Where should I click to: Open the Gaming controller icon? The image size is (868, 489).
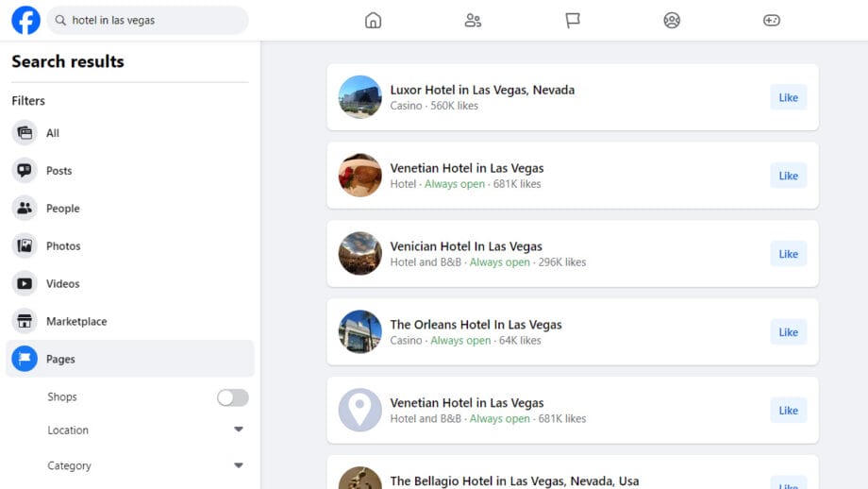771,21
